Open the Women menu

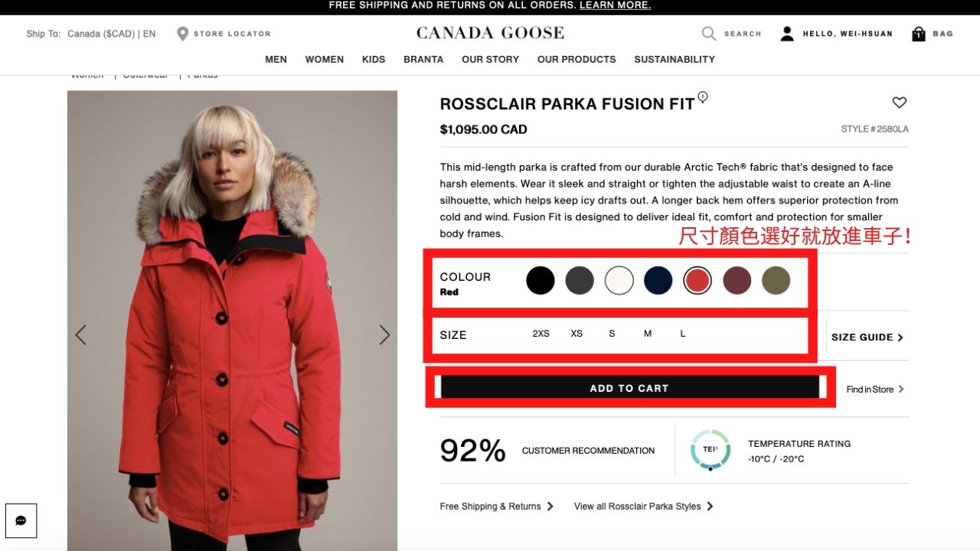click(x=324, y=59)
